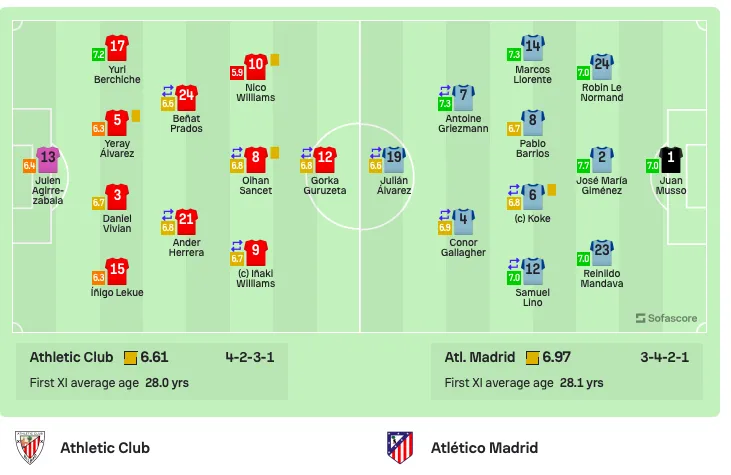Select Samuel Lino's number 12 shirt
Screen dimensions: 731x475
tap(532, 271)
